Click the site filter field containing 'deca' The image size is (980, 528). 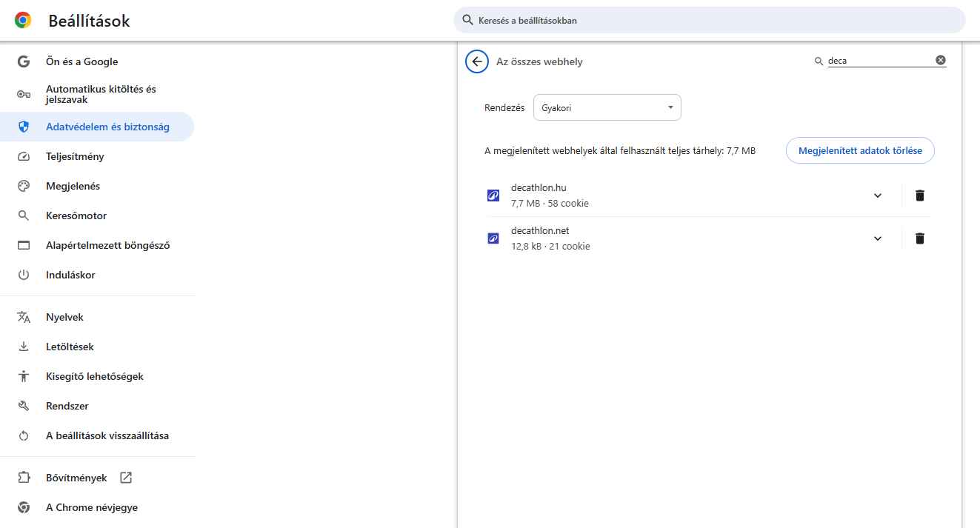point(879,61)
